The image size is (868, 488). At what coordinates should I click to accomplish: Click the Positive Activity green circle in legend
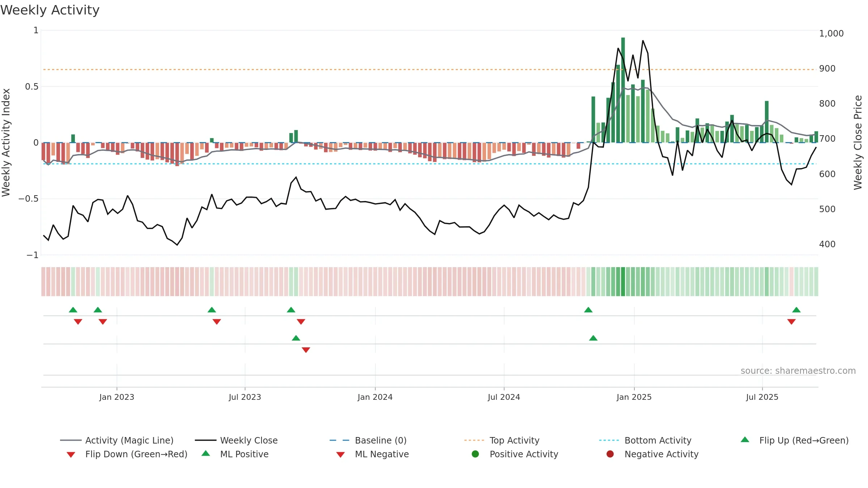(475, 454)
